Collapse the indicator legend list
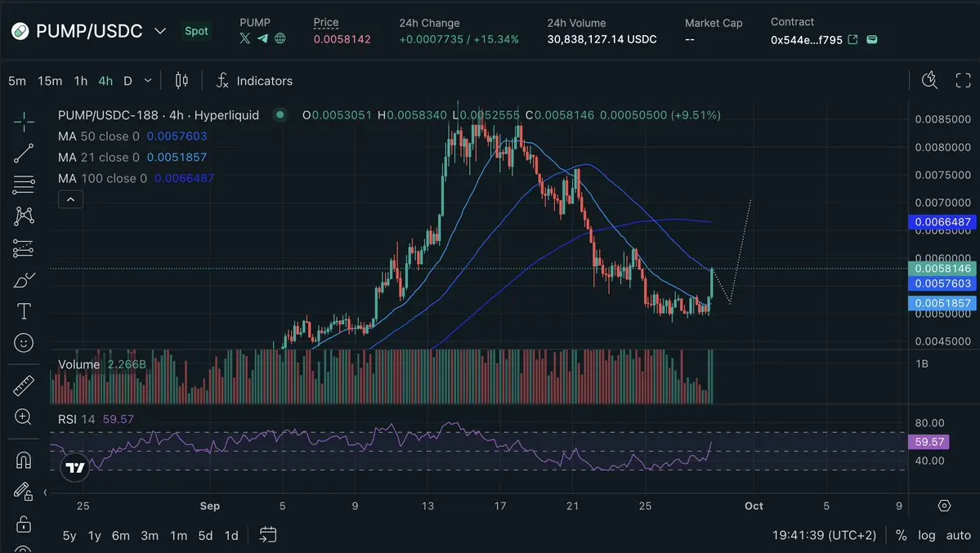 70,199
